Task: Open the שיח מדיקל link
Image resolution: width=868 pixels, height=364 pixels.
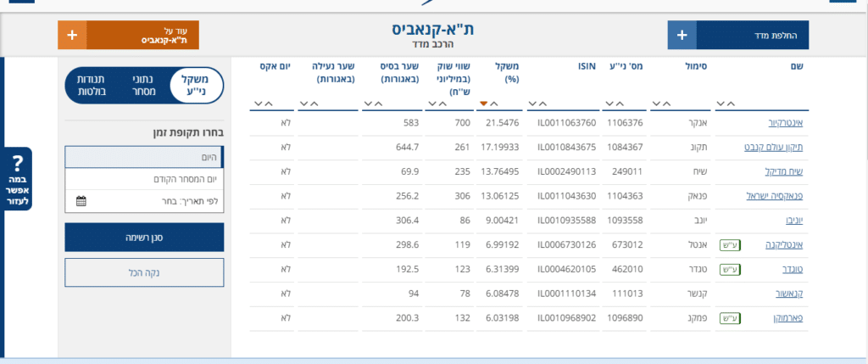Action: (x=782, y=171)
